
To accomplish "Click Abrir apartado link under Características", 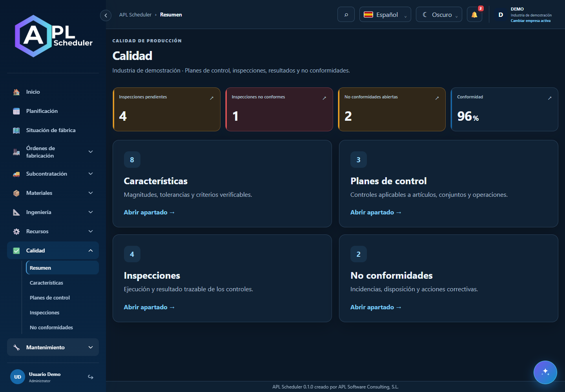I will pyautogui.click(x=149, y=212).
